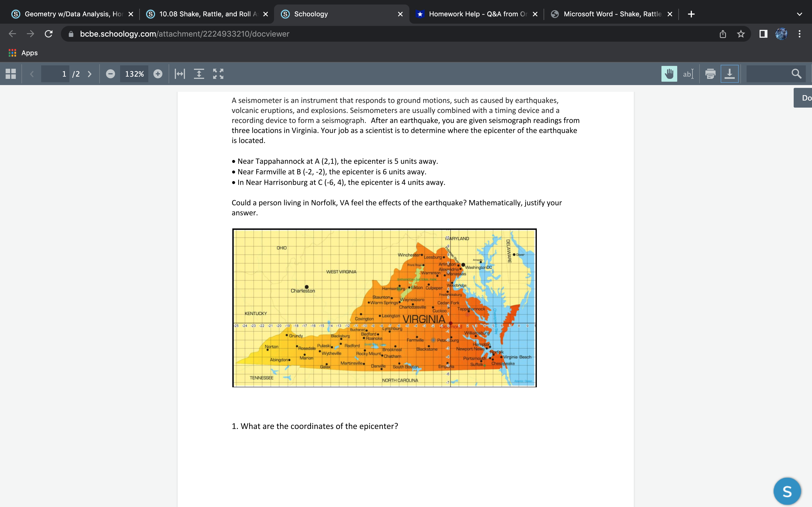812x507 pixels.
Task: Expand the tab search dropdown arrow
Action: 799,14
